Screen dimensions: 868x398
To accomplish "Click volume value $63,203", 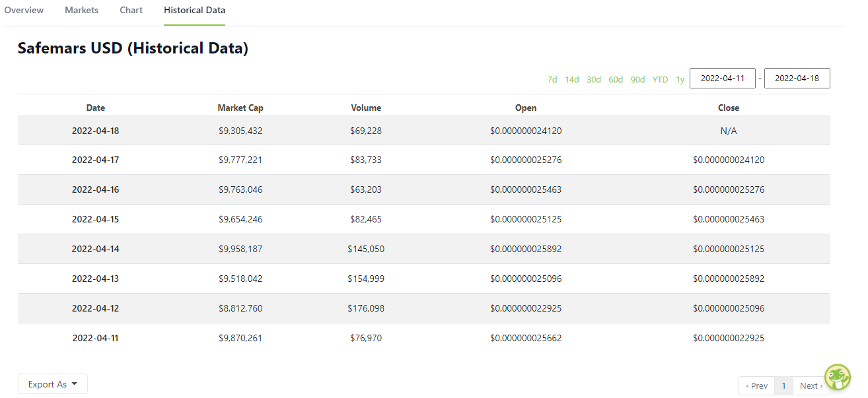I will [x=366, y=189].
